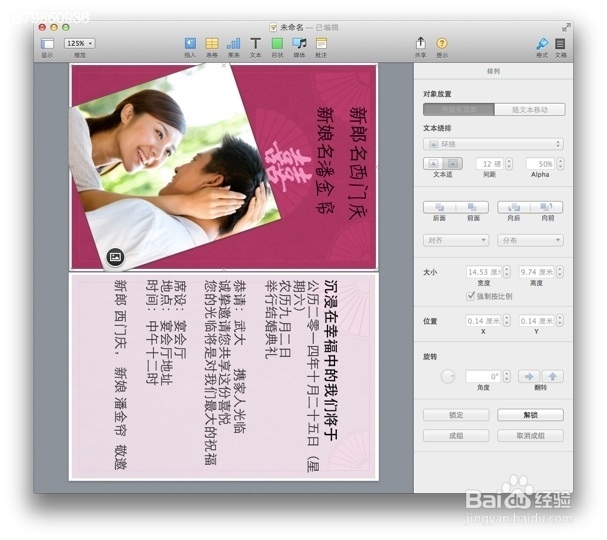
Task: Click the Text (文本) toolbar icon
Action: click(x=255, y=43)
